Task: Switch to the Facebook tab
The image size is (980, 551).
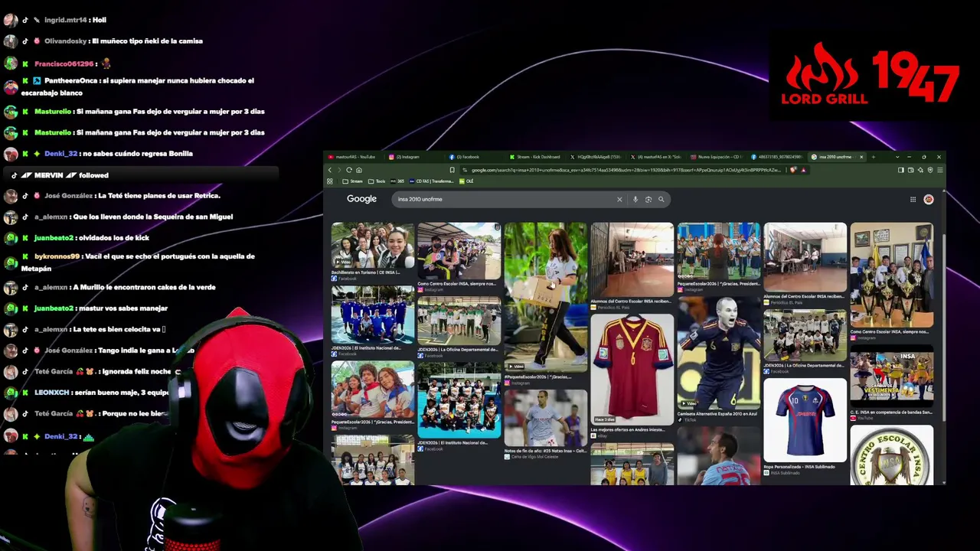Action: (x=475, y=157)
